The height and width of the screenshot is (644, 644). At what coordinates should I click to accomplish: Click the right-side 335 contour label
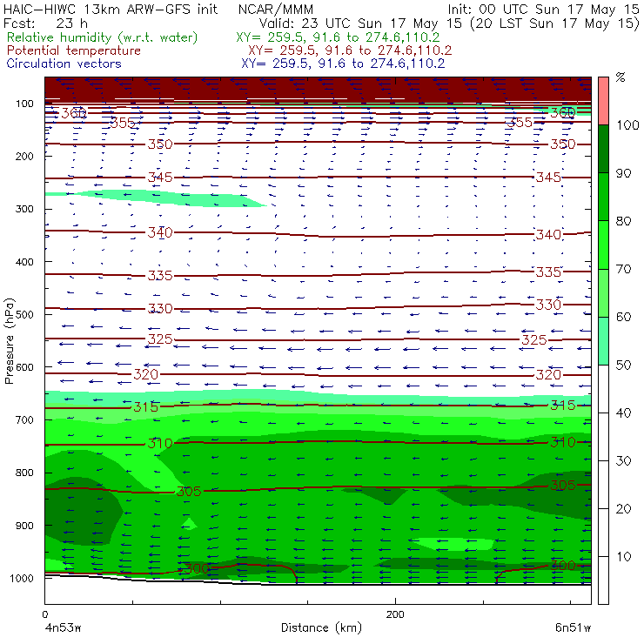(548, 272)
